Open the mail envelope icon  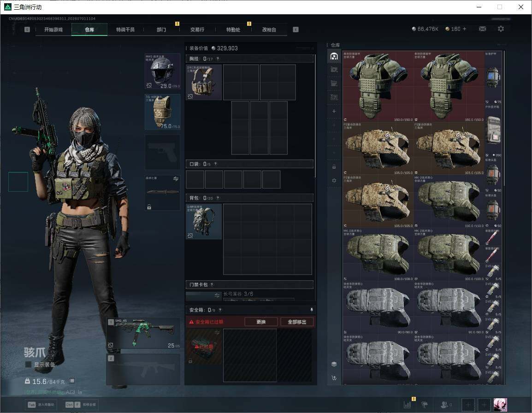[x=483, y=29]
